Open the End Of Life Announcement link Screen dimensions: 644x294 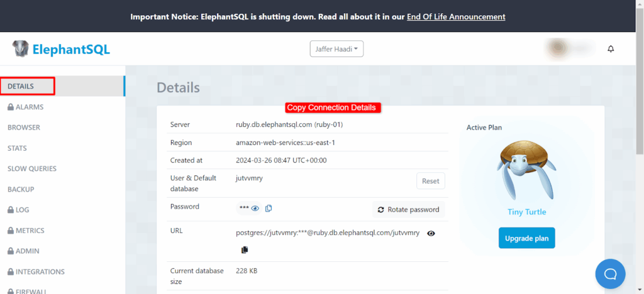click(x=456, y=16)
